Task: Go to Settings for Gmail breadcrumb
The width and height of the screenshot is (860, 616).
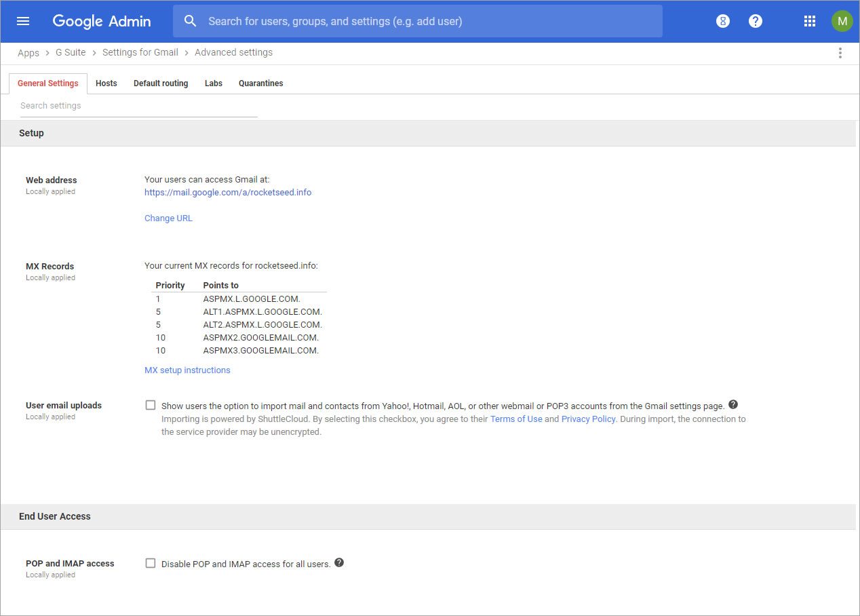Action: (140, 52)
